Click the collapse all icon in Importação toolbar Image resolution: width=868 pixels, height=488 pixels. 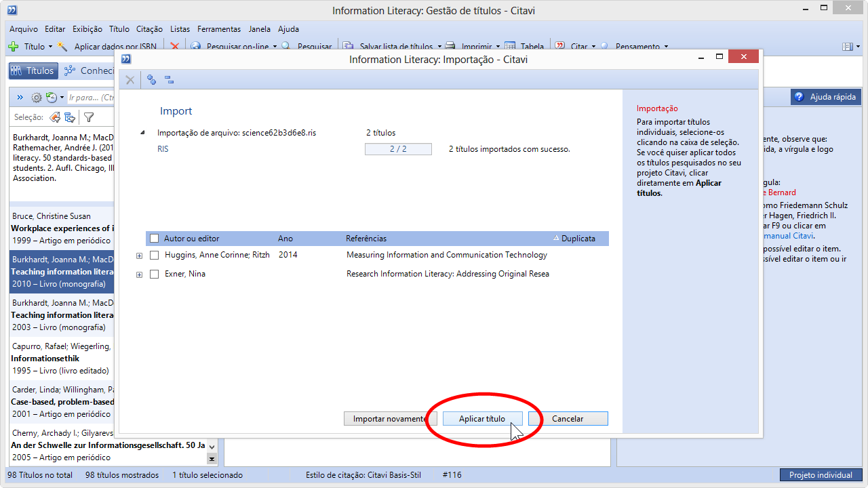pyautogui.click(x=170, y=80)
